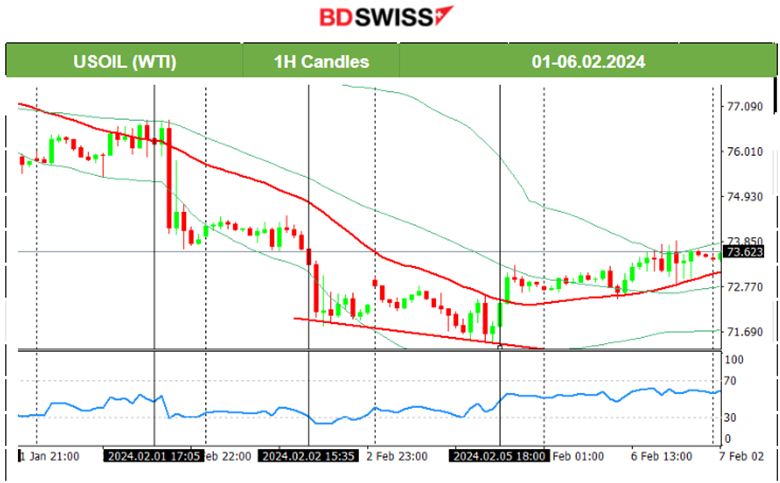Click the 2024.02.05 18:00 time marker
This screenshot has height=483, width=780.
point(498,456)
